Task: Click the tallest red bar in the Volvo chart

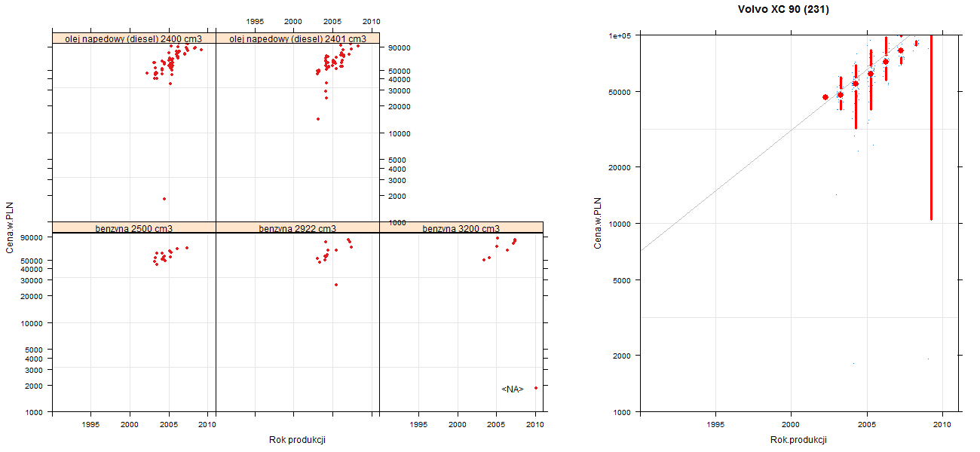Action: click(x=932, y=127)
